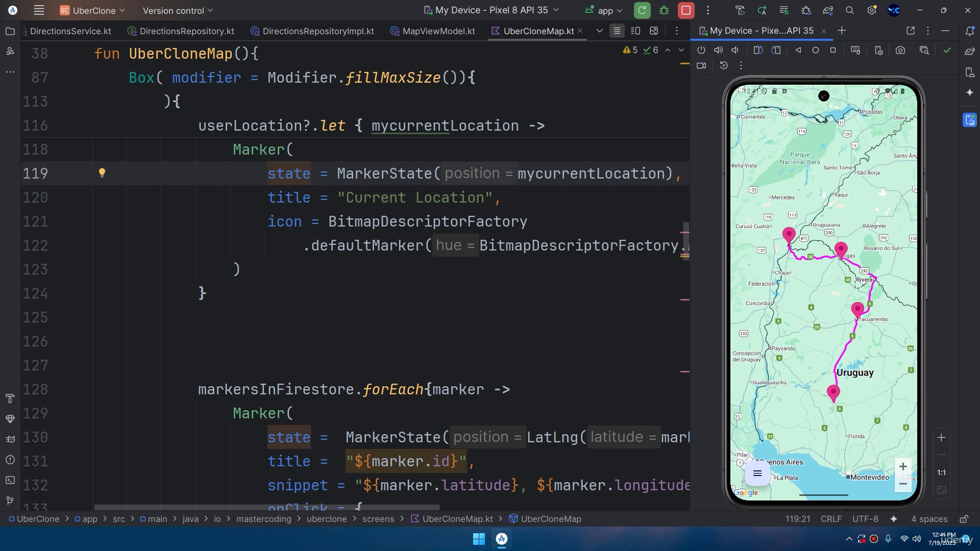Expand the UberClone project dropdown

coord(92,10)
